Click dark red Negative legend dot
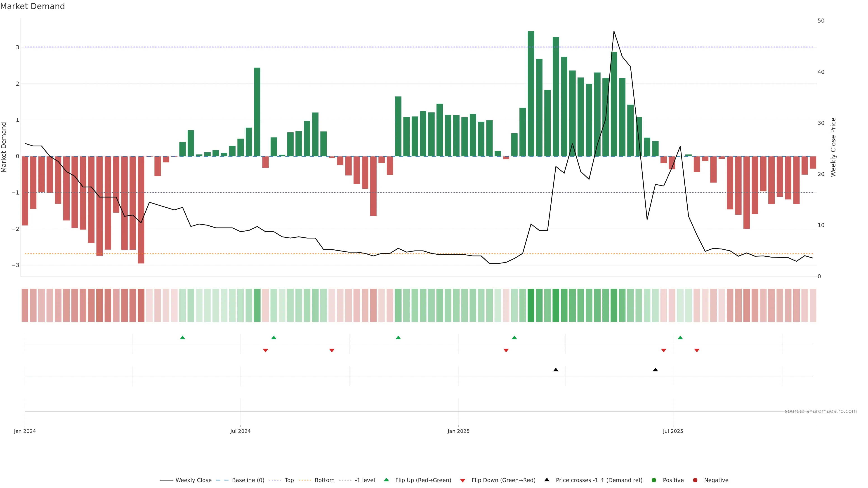 695,480
